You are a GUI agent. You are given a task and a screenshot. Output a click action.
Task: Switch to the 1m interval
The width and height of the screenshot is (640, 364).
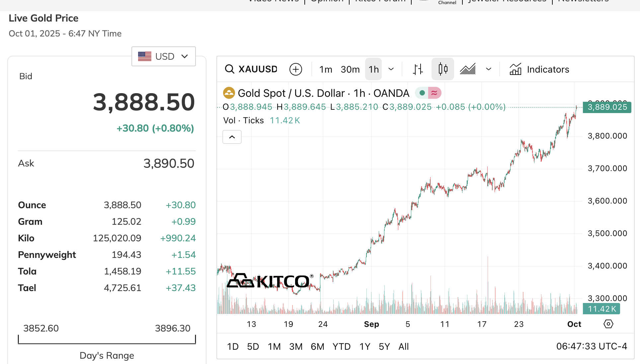coord(326,69)
